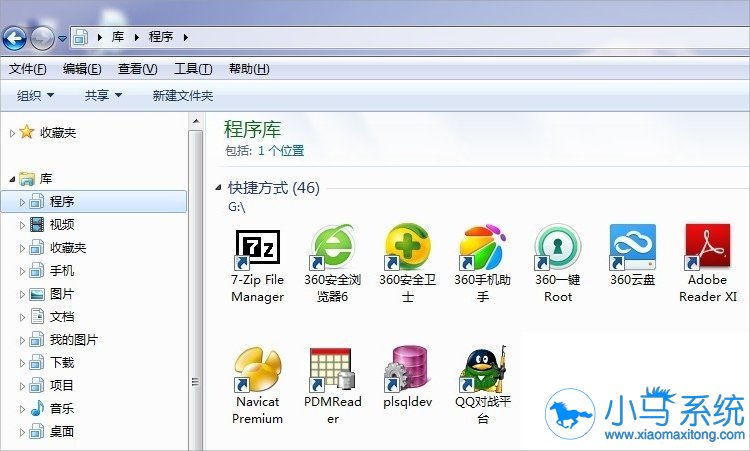Select the 360云盘 shortcut
This screenshot has width=750, height=451.
pos(632,256)
